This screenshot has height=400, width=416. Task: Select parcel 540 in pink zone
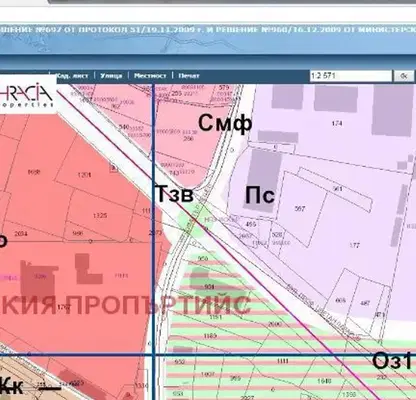coord(124,127)
